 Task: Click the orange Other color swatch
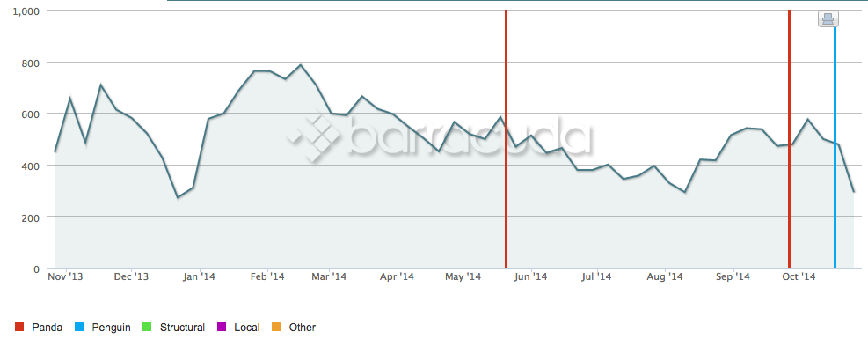point(275,327)
